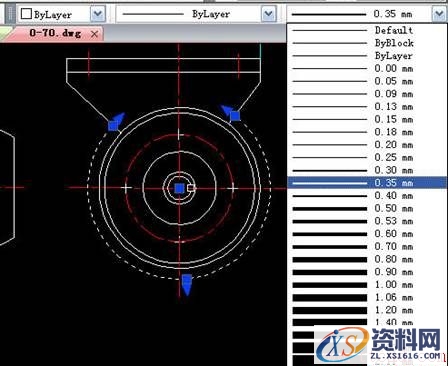The width and height of the screenshot is (448, 366).
Task: Select 0.40 mm lineweight
Action: [x=367, y=196]
